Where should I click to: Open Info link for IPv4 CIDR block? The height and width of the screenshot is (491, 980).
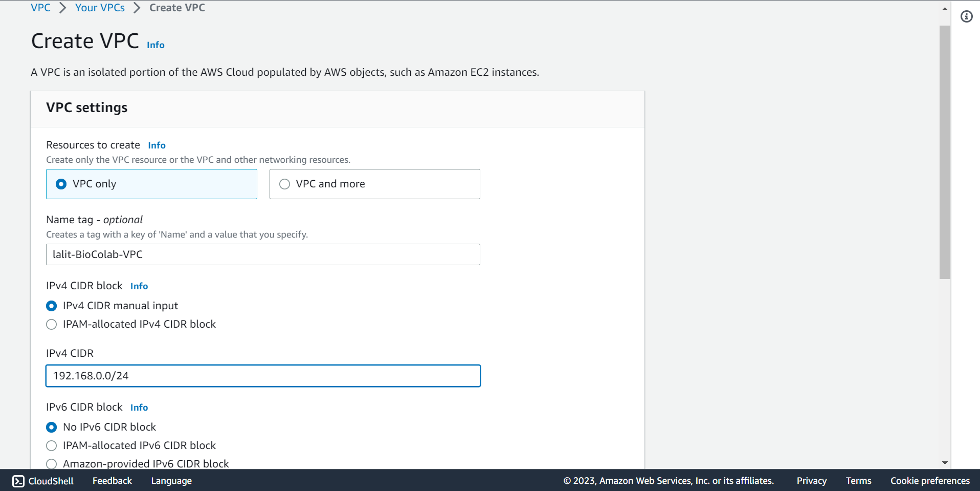click(x=139, y=286)
